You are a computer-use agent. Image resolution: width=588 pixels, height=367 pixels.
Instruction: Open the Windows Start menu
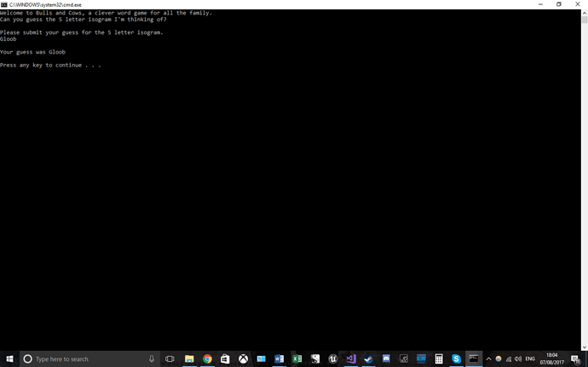[9, 358]
